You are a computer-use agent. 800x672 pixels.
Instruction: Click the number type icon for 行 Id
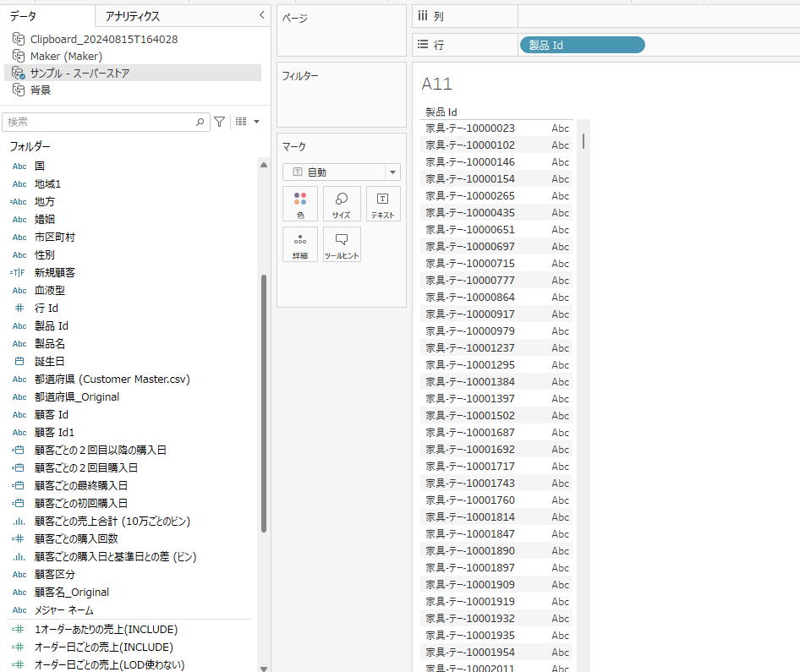coord(19,308)
